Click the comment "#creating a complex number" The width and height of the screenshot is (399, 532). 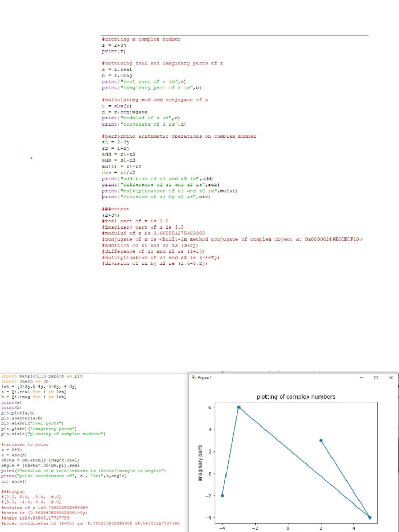[x=141, y=39]
